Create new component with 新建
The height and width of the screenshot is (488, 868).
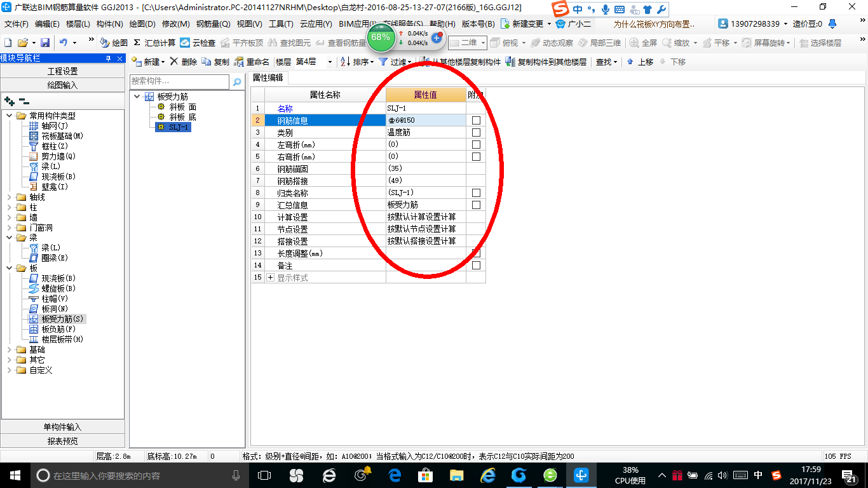pyautogui.click(x=147, y=62)
